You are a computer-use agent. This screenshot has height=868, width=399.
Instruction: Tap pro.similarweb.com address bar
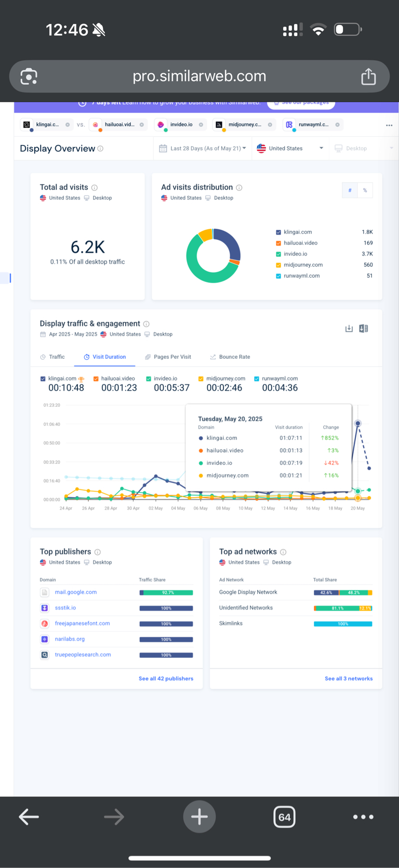[x=199, y=76]
